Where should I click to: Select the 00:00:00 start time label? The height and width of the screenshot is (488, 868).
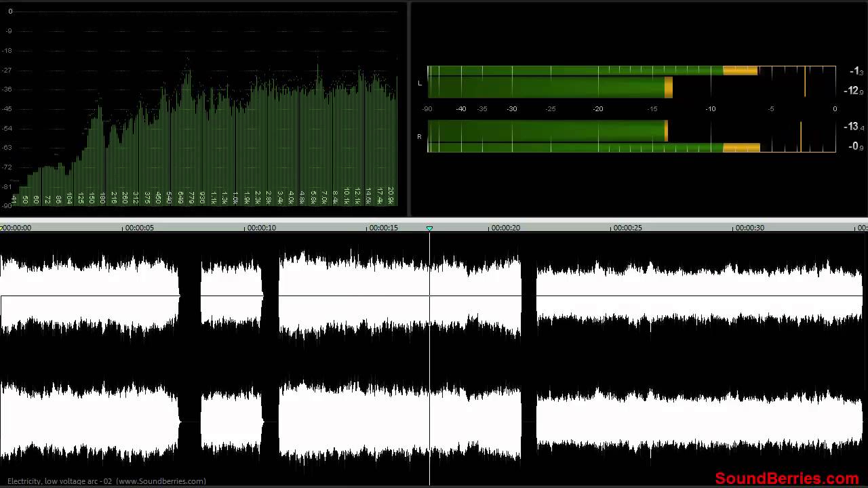[x=17, y=228]
